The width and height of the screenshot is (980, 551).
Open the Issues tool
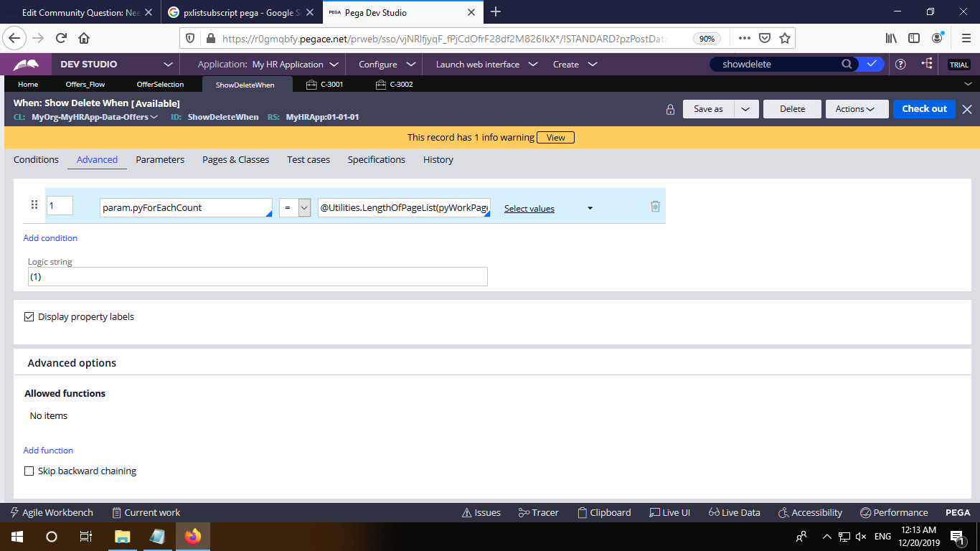[x=481, y=512]
